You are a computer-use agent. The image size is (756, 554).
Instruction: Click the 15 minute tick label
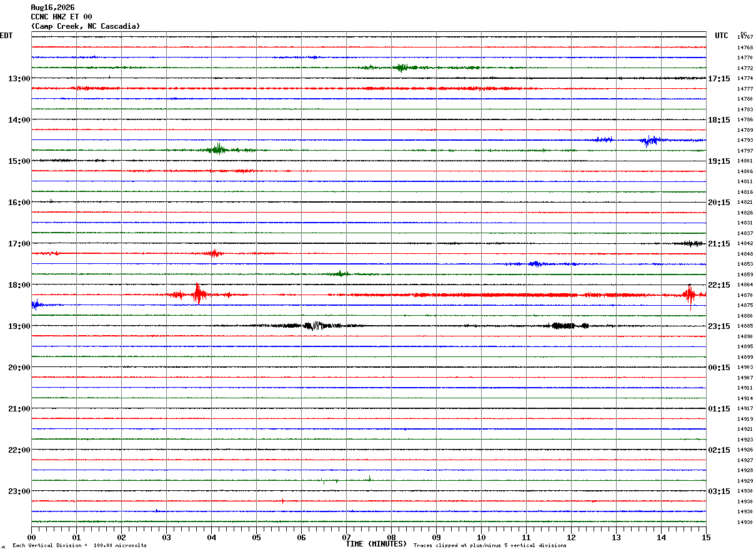706,537
